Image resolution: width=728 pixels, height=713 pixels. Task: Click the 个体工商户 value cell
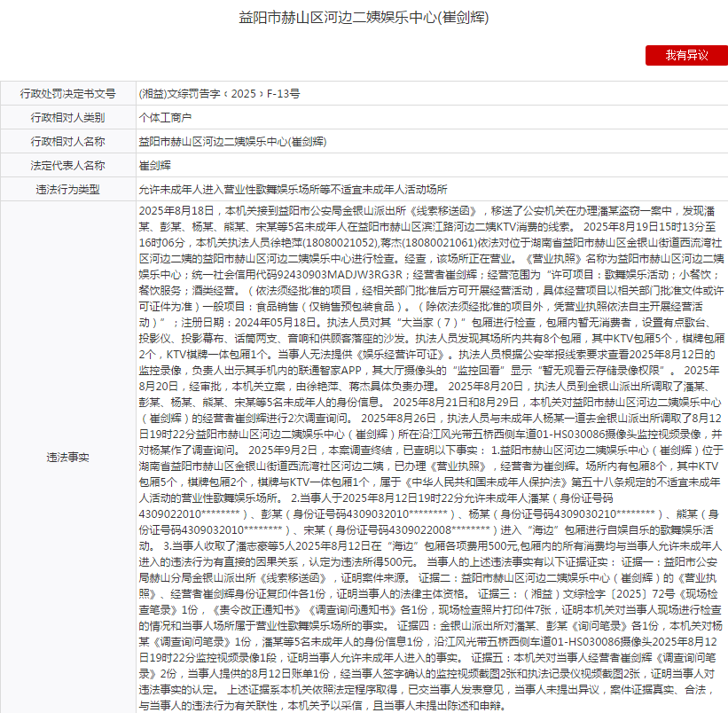coord(165,117)
